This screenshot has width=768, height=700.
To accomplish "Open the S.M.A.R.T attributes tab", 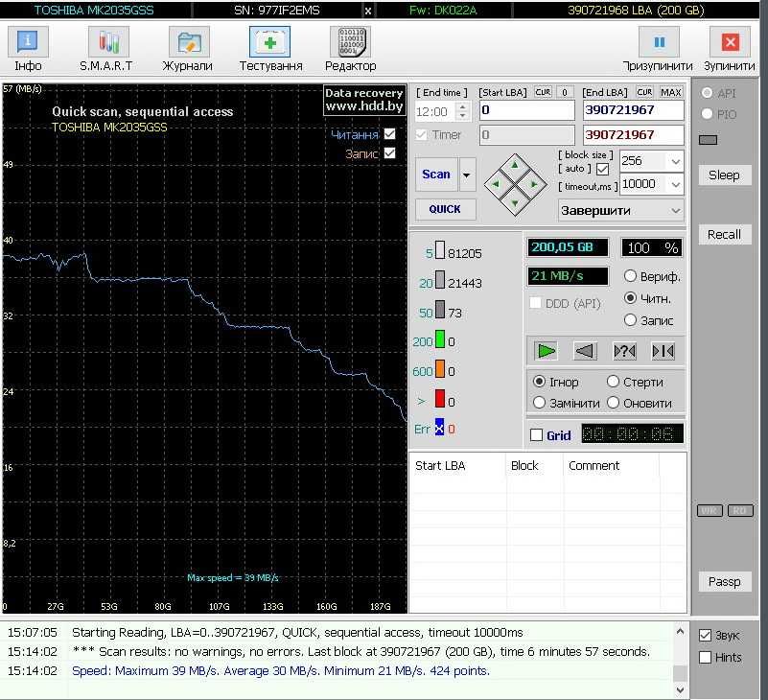I will pos(106,50).
